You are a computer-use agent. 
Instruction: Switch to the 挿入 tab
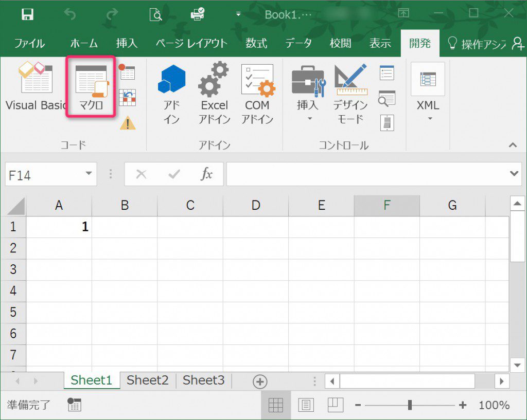point(127,43)
